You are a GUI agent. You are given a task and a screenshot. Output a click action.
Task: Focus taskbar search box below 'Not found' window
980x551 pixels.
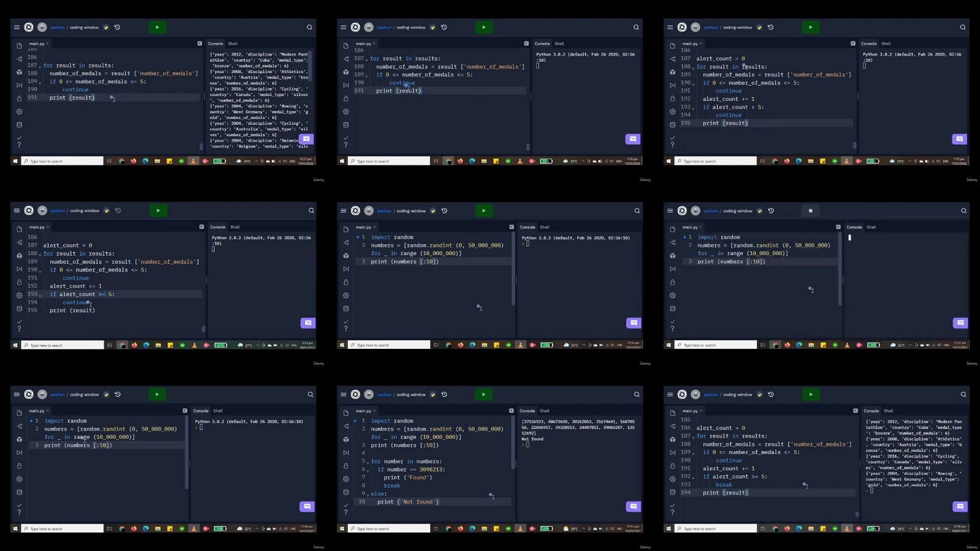[389, 528]
